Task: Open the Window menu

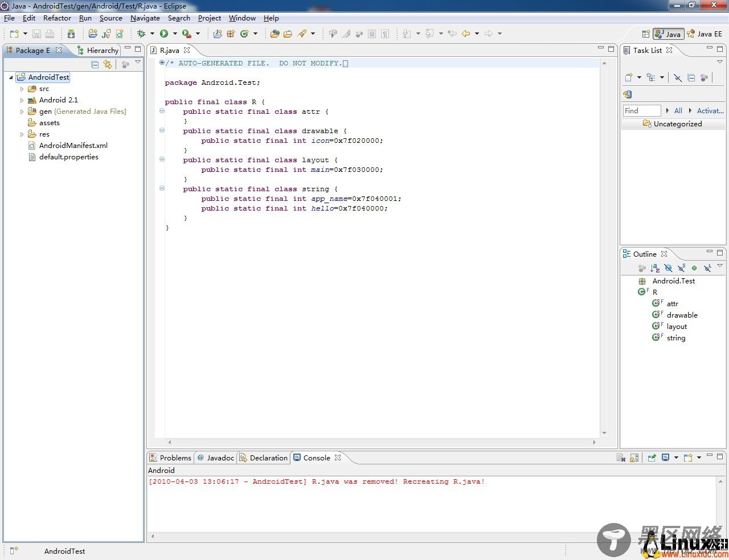Action: (242, 18)
